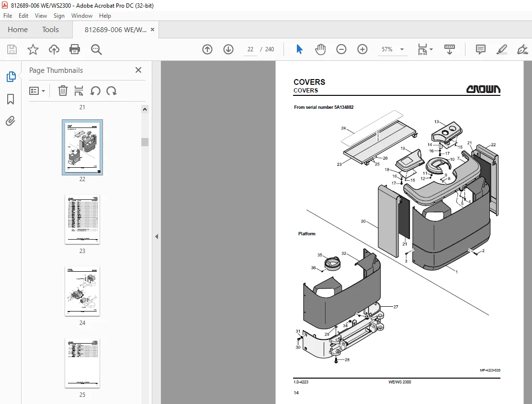Open thumbnails options dropdown menu
The height and width of the screenshot is (404, 532).
tap(37, 91)
